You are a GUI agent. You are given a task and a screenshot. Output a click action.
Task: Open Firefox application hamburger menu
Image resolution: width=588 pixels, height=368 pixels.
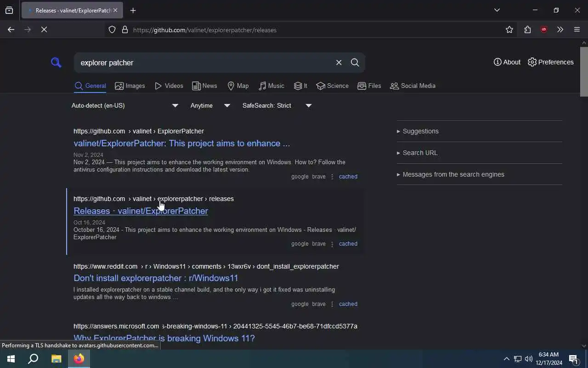(577, 30)
